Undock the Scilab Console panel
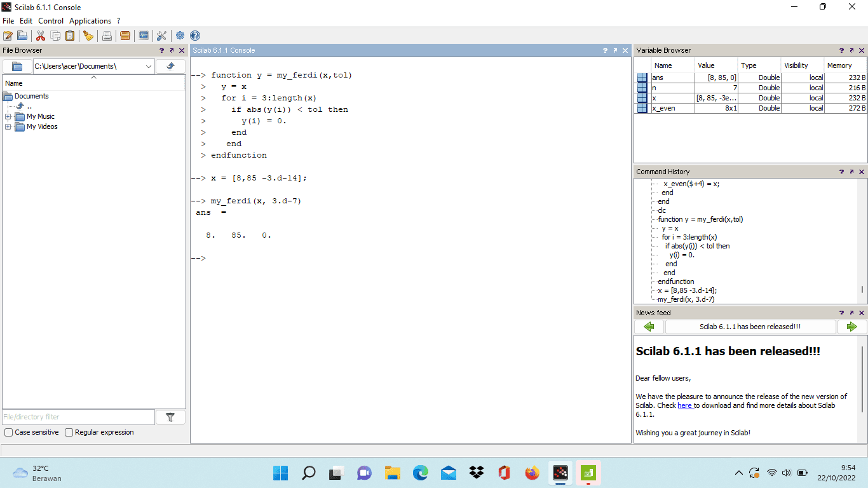The height and width of the screenshot is (488, 868). tap(615, 50)
